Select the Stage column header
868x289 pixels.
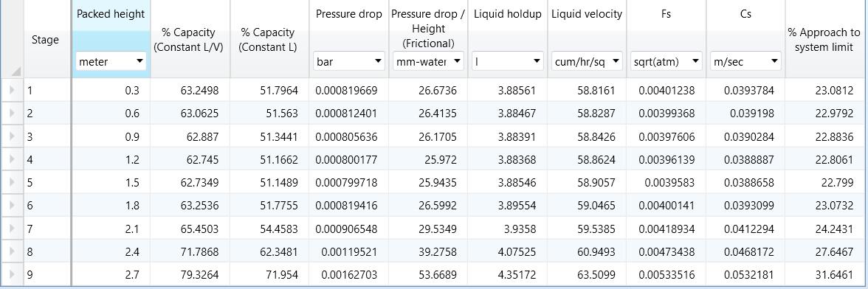coord(46,40)
